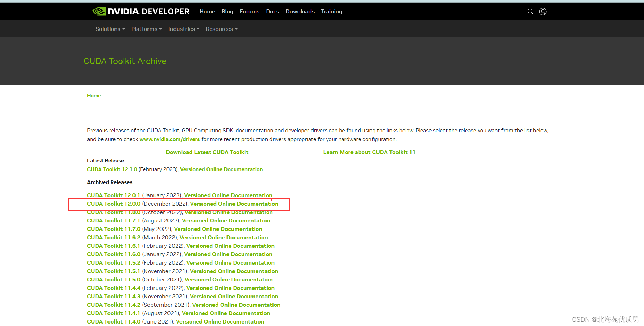Click Download Latest CUDA Toolkit
Viewport: 644px width, 326px height.
tap(207, 152)
